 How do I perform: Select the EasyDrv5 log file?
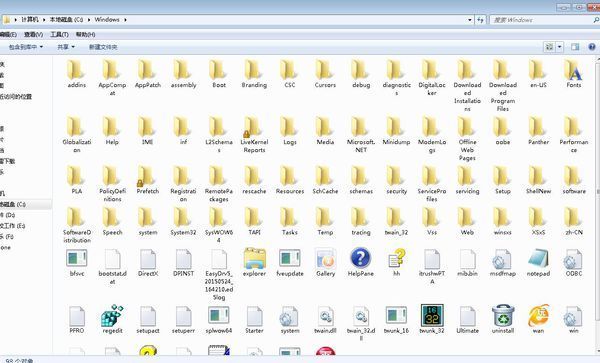[x=218, y=274]
